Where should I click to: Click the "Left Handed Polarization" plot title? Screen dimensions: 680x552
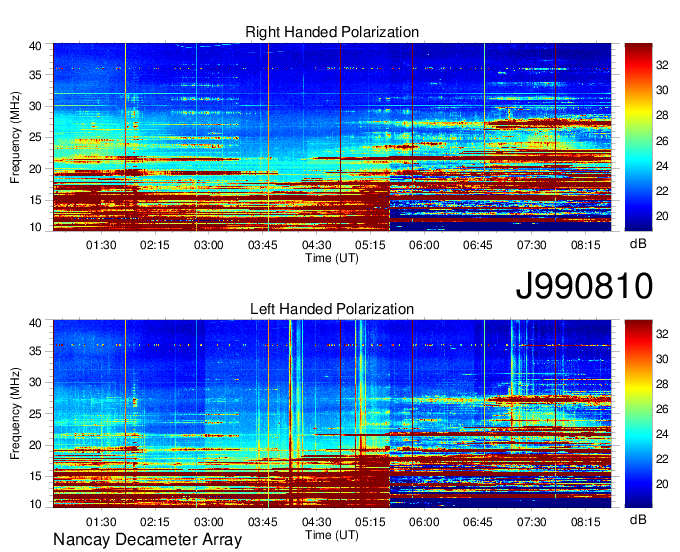pyautogui.click(x=332, y=309)
